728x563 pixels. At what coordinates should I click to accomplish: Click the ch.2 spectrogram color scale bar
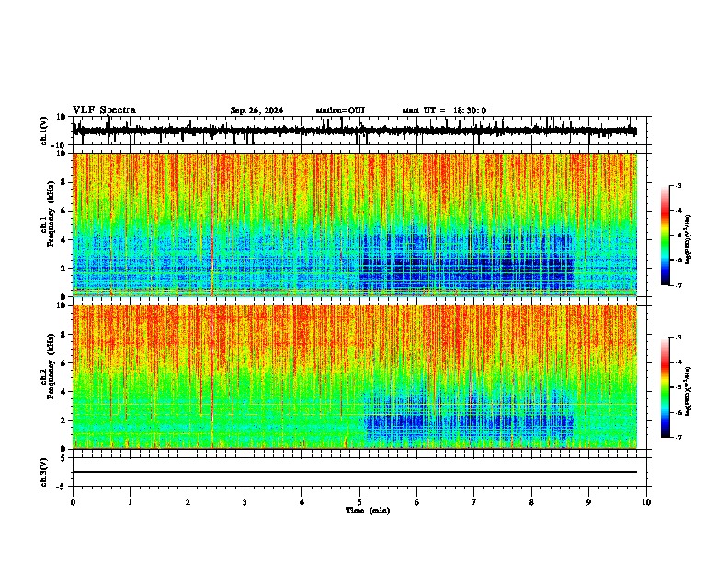tap(665, 387)
